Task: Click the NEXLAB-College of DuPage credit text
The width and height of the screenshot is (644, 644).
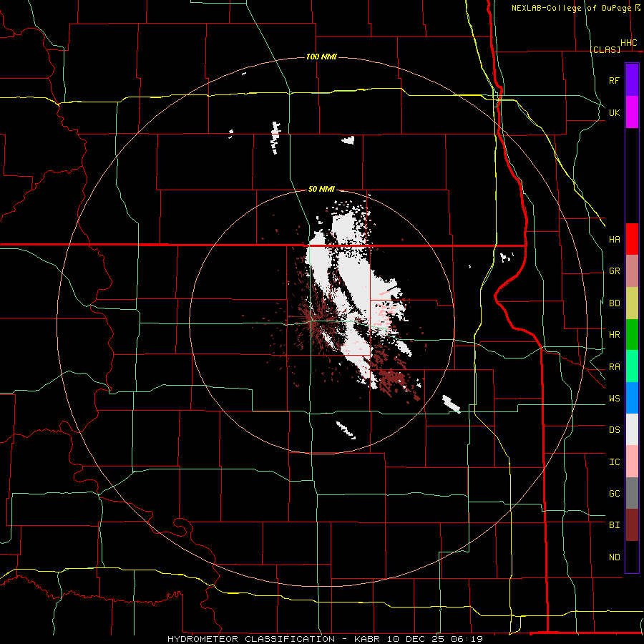Action: [x=571, y=8]
